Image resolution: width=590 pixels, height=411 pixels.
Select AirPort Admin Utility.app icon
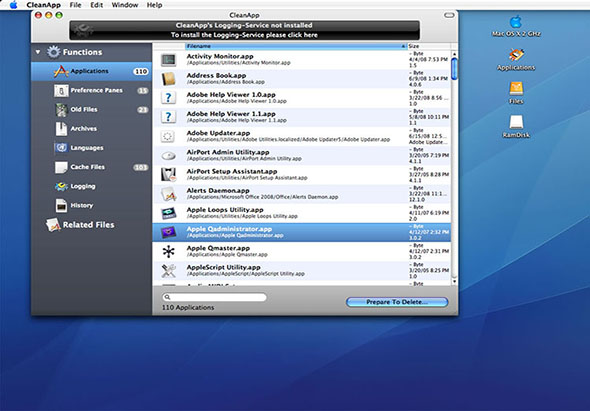point(168,155)
